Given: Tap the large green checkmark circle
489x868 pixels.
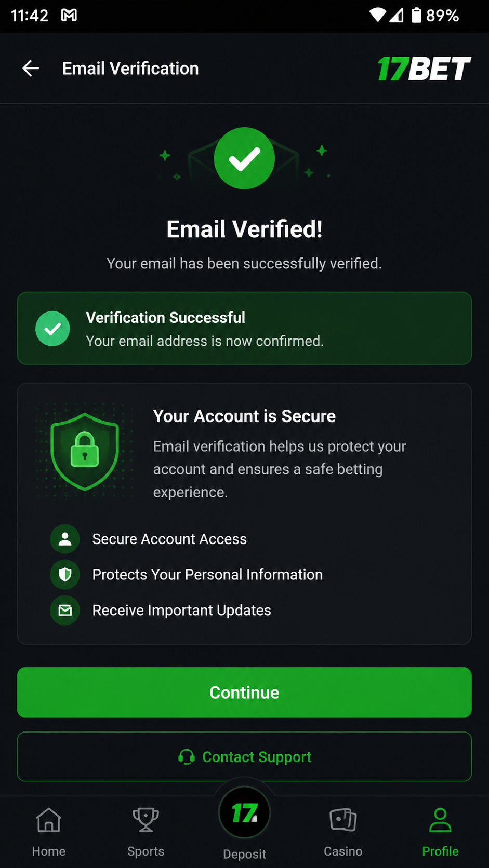Looking at the screenshot, I should click(x=244, y=158).
